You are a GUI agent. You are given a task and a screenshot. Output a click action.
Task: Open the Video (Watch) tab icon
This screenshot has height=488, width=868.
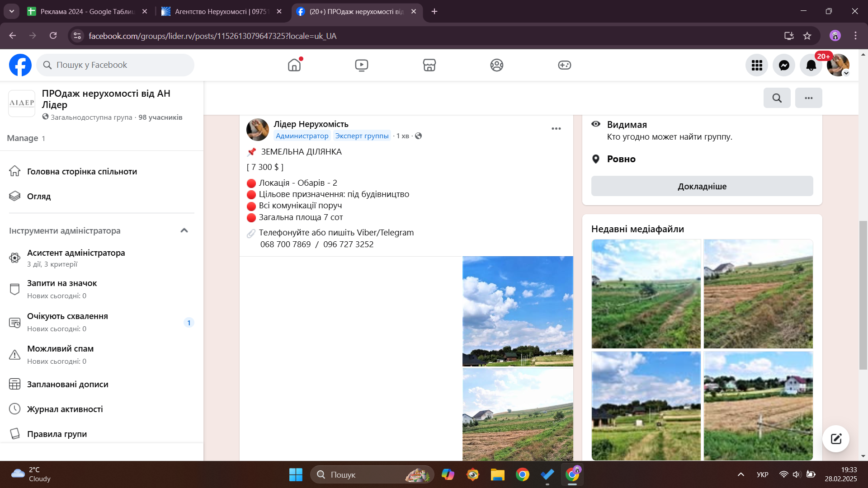point(361,65)
